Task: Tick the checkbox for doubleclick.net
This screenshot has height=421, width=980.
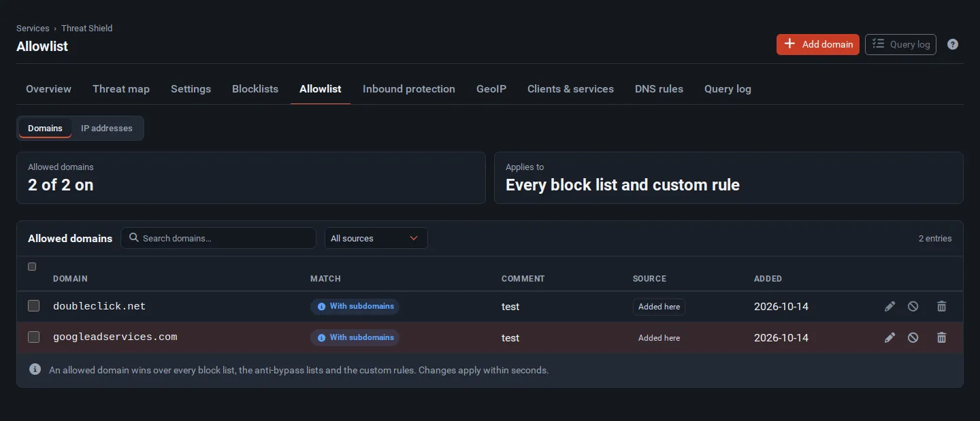Action: [33, 306]
